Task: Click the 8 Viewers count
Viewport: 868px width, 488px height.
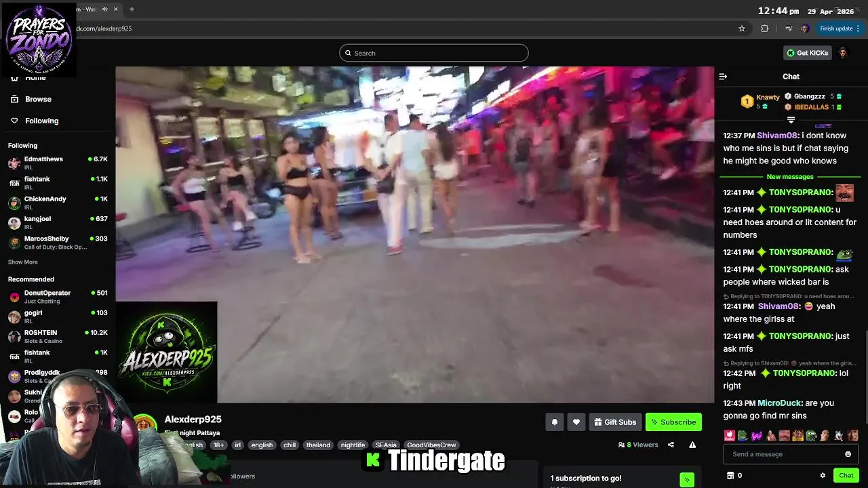Action: pos(638,445)
